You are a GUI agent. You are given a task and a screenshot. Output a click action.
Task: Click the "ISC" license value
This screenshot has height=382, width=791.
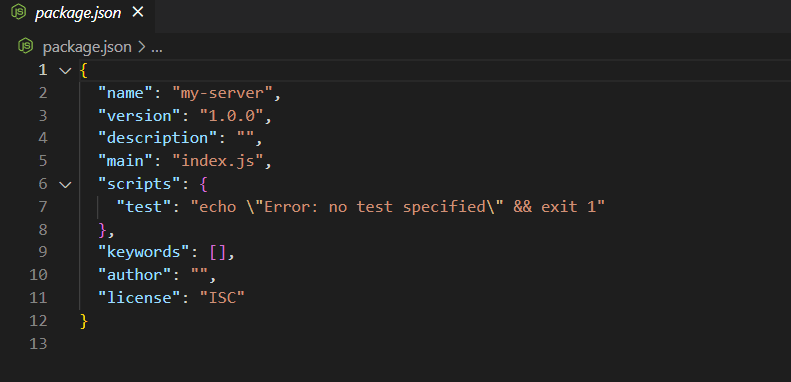222,298
